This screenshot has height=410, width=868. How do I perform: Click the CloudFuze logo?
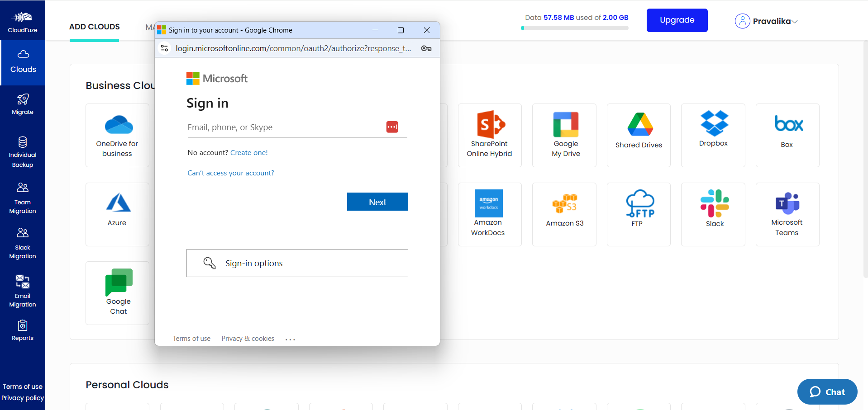pos(23,22)
